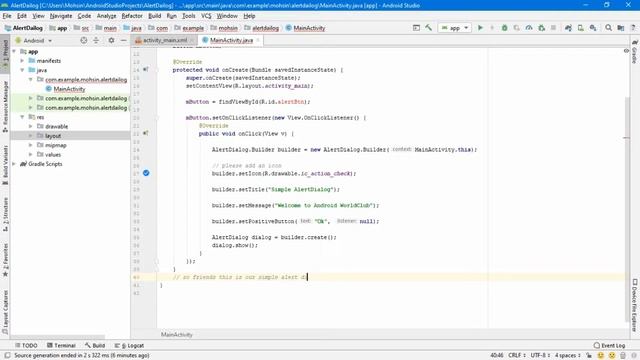This screenshot has width=640, height=360.
Task: Collapse the res folder
Action: 22,117
